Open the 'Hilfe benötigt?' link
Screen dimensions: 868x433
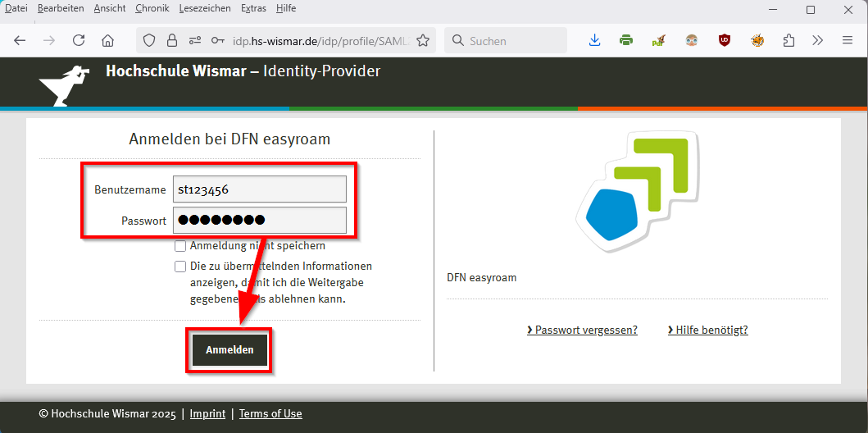click(708, 330)
